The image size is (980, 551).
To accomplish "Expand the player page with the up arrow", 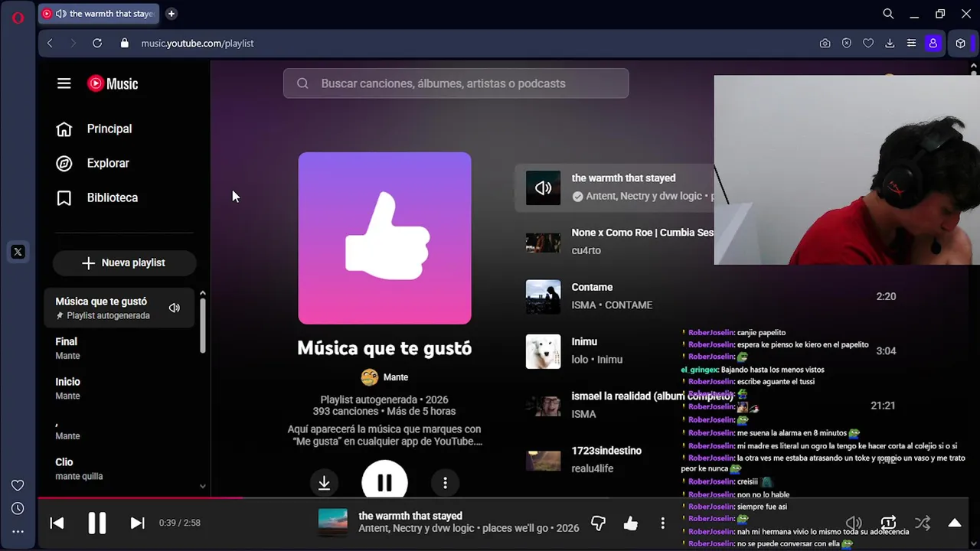I will click(x=955, y=523).
